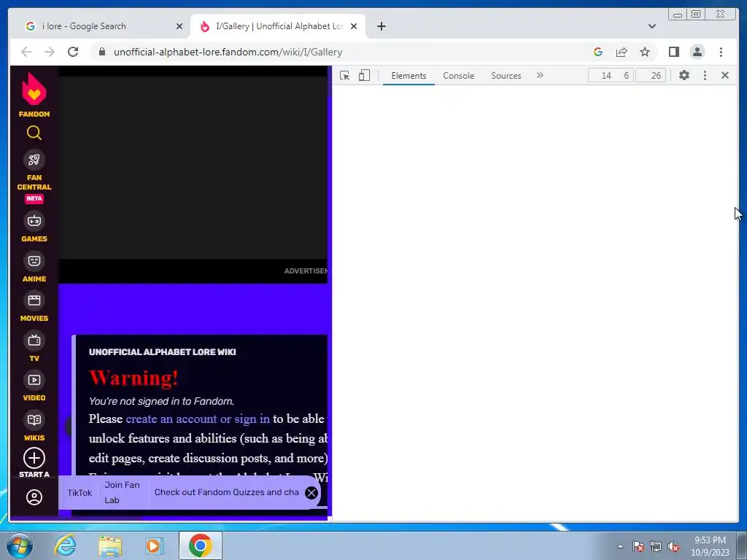Go back to the previous page
Viewport: 747px width, 560px height.
pos(26,52)
